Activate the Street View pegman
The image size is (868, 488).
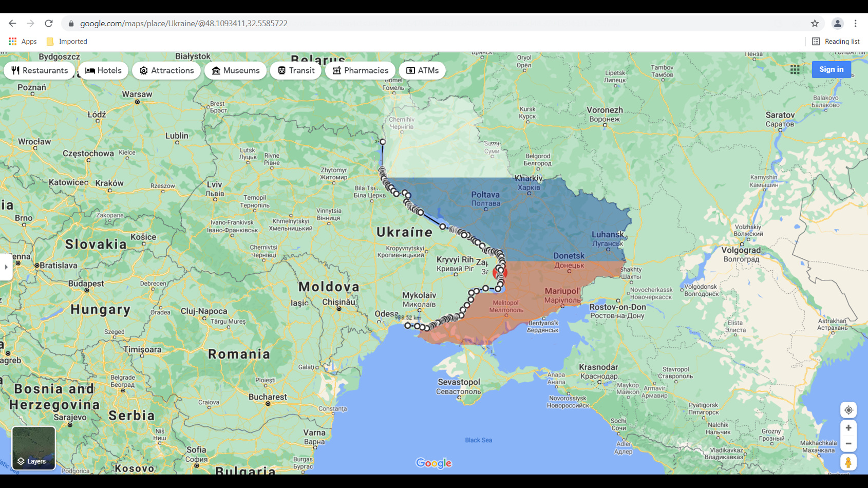pos(848,462)
